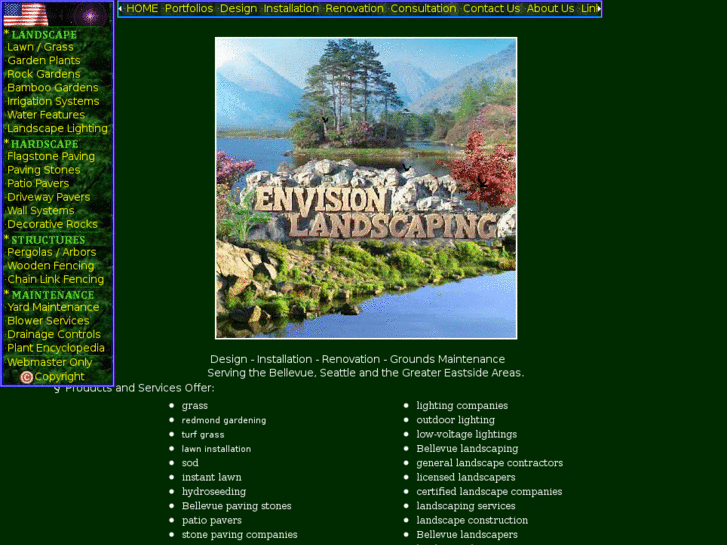The image size is (727, 545).
Task: Click the 'lighting companies' list item
Action: tap(462, 406)
